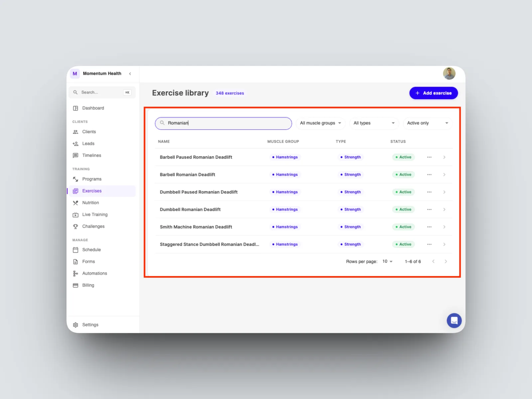Open the Dashboard menu item
Screen dimensions: 532x399
point(102,108)
